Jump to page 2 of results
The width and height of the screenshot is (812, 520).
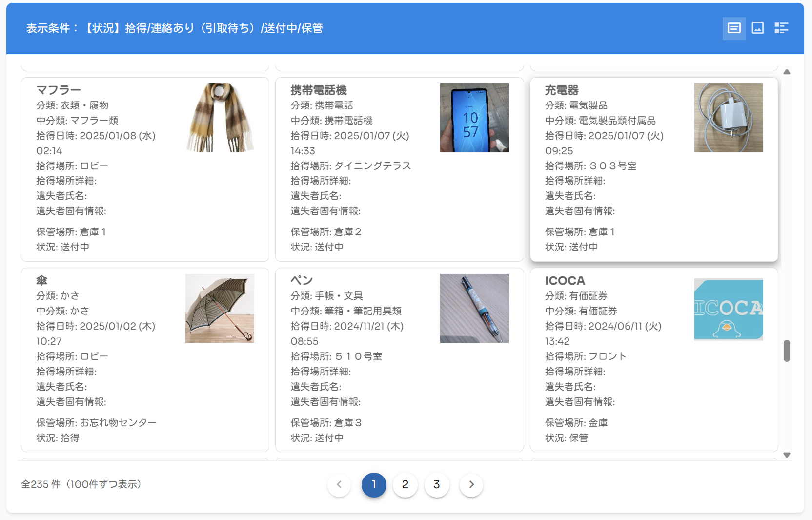click(x=405, y=484)
